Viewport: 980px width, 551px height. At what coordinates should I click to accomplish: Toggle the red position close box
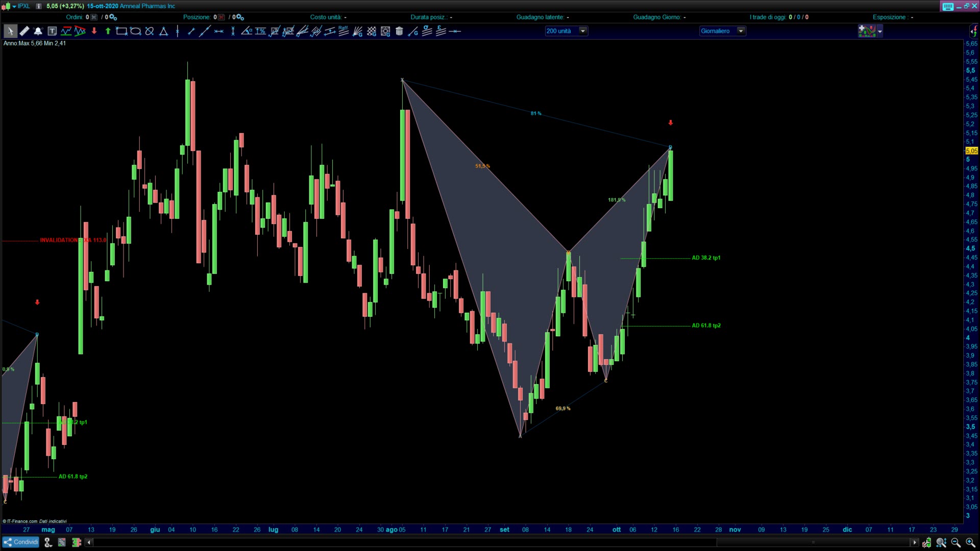(x=221, y=17)
